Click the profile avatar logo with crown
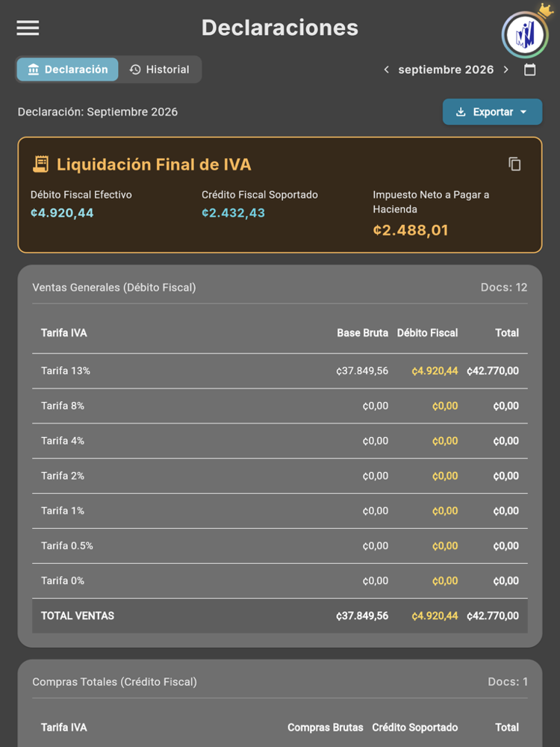Screen dimensions: 560x747 click(x=525, y=34)
